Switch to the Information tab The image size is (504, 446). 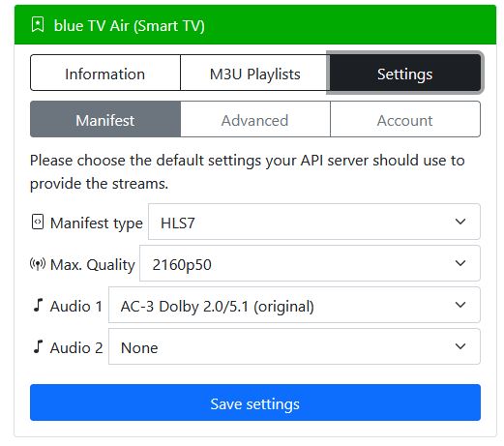[x=105, y=73]
